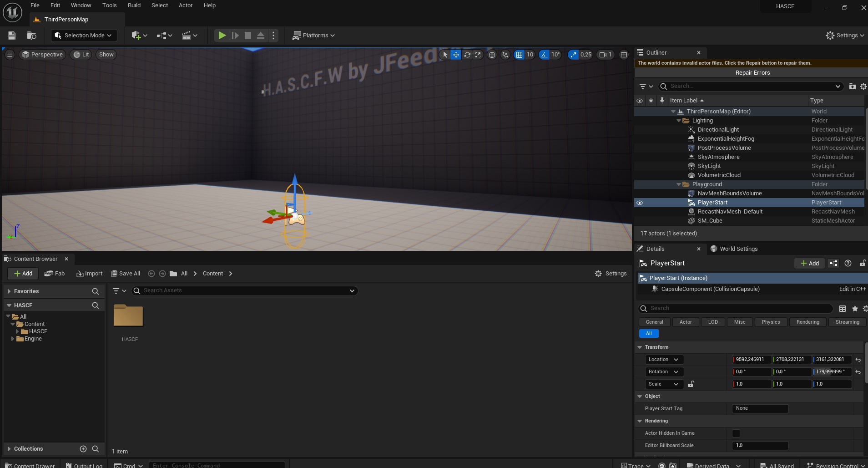This screenshot has height=468, width=868.
Task: Open Outliner filter options icon
Action: [x=646, y=86]
